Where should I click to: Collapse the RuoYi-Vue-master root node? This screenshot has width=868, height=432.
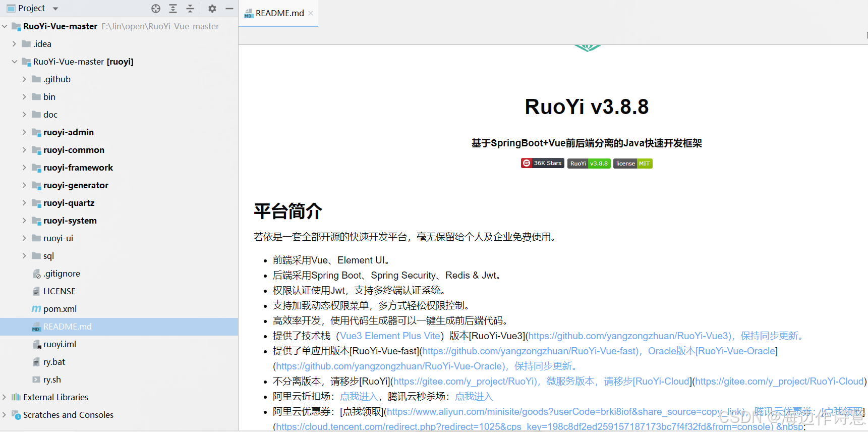pos(5,26)
